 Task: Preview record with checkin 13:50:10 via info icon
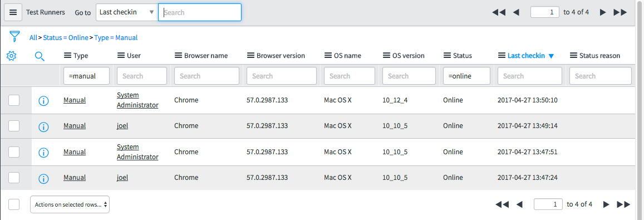(x=43, y=101)
